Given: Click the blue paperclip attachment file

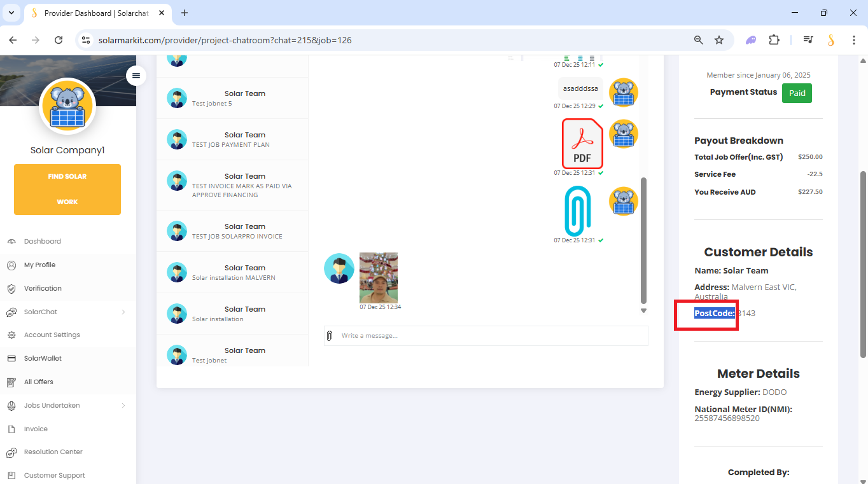Looking at the screenshot, I should pyautogui.click(x=578, y=211).
